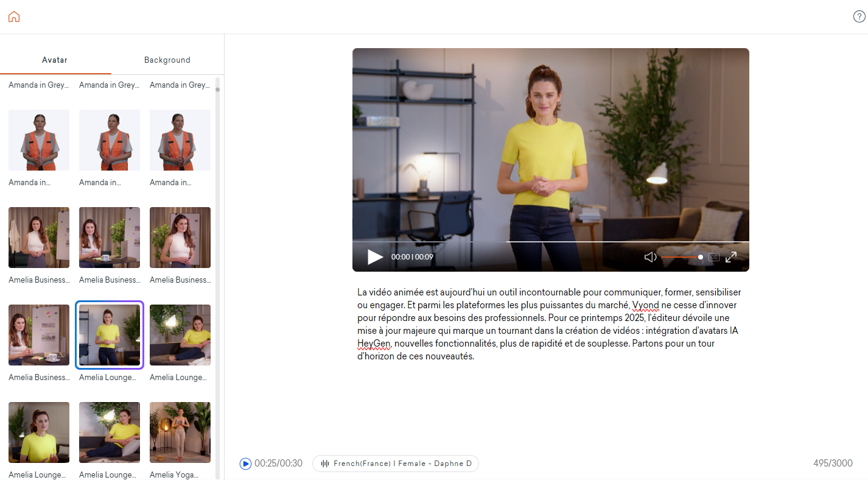Toggle closed captions CC button
The width and height of the screenshot is (868, 480).
[x=713, y=257]
